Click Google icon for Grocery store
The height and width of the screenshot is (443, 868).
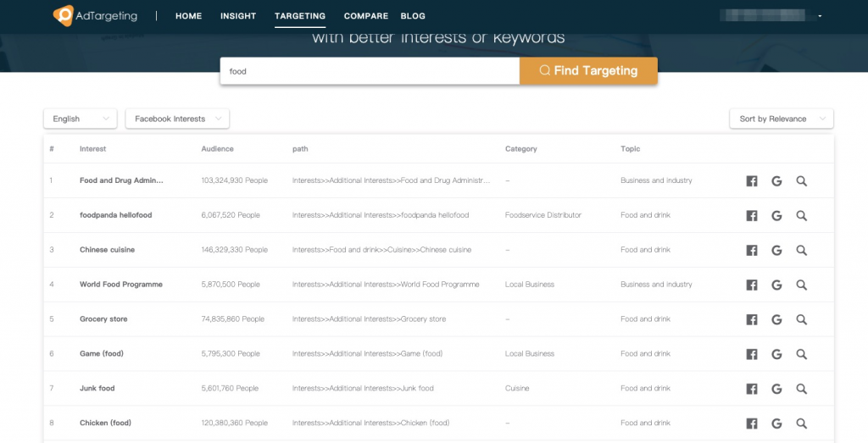(776, 319)
